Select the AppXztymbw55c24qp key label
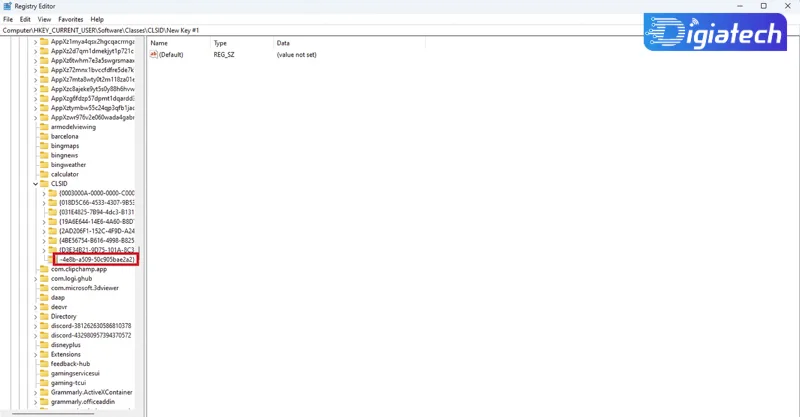The image size is (800, 417). pyautogui.click(x=92, y=108)
